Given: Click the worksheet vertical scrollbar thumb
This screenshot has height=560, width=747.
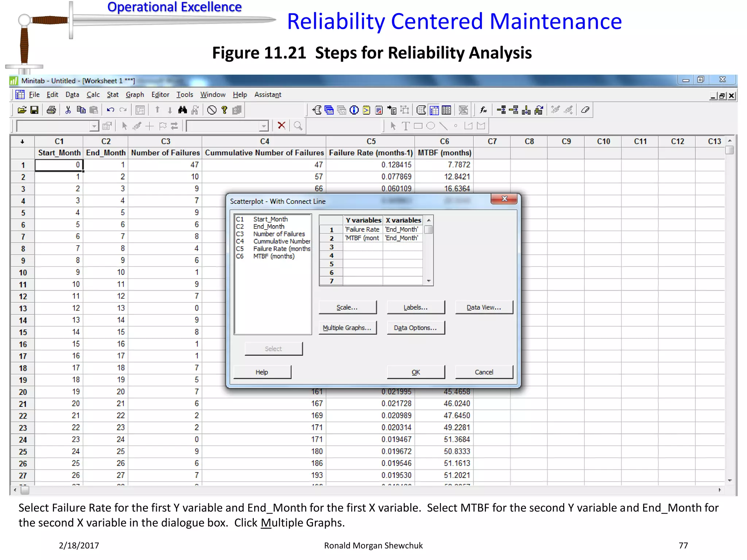Looking at the screenshot, I should click(x=729, y=150).
